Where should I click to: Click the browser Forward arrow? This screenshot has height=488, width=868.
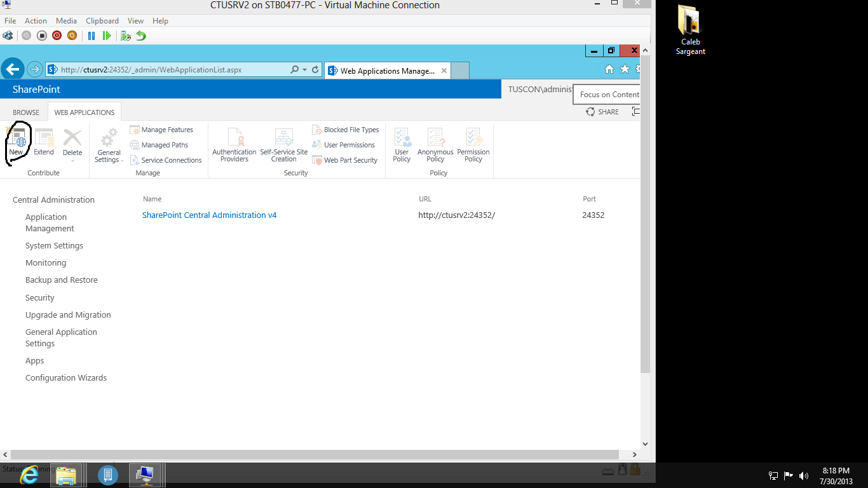[x=34, y=69]
